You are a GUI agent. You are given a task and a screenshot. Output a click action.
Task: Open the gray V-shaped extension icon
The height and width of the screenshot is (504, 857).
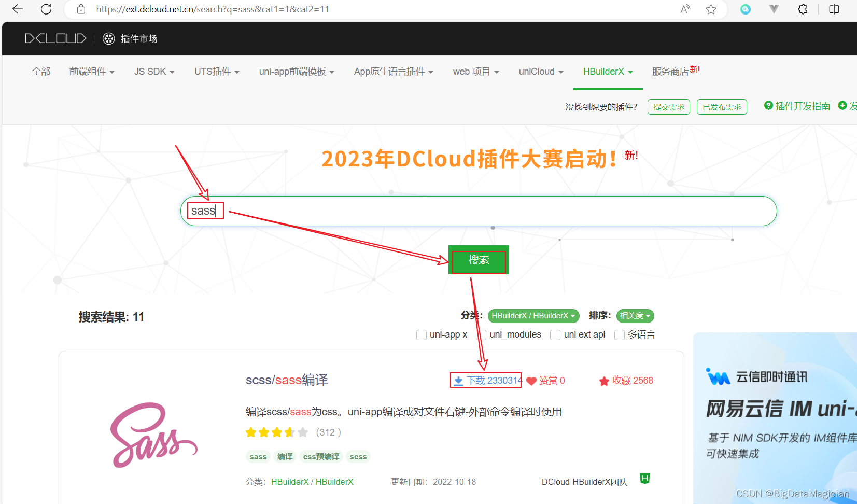point(774,9)
